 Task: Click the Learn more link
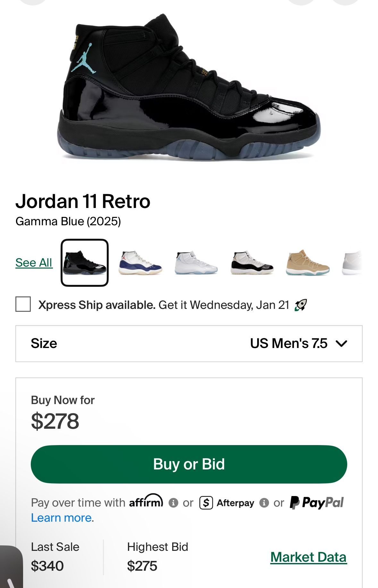click(61, 518)
